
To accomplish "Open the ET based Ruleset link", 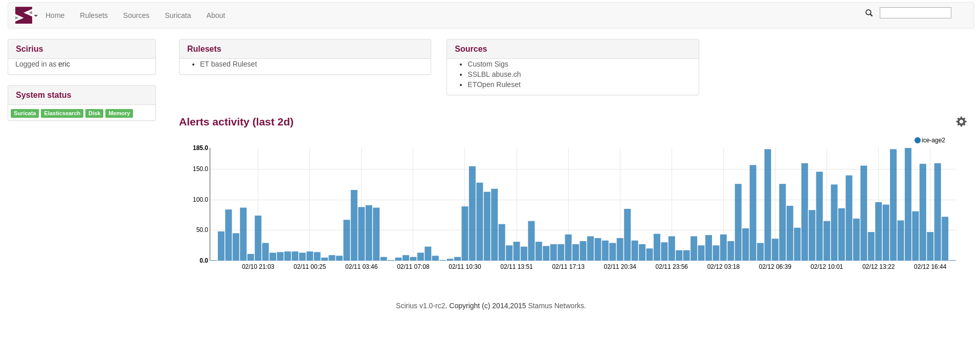I will [228, 64].
